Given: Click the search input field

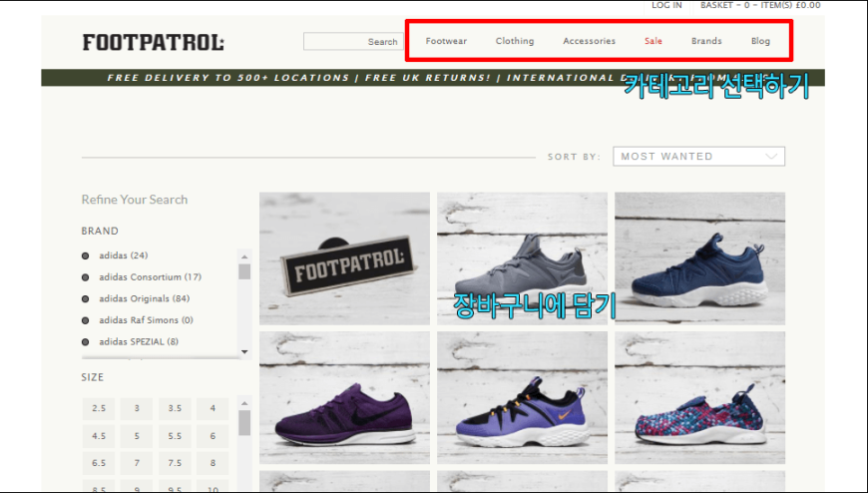Looking at the screenshot, I should (353, 41).
